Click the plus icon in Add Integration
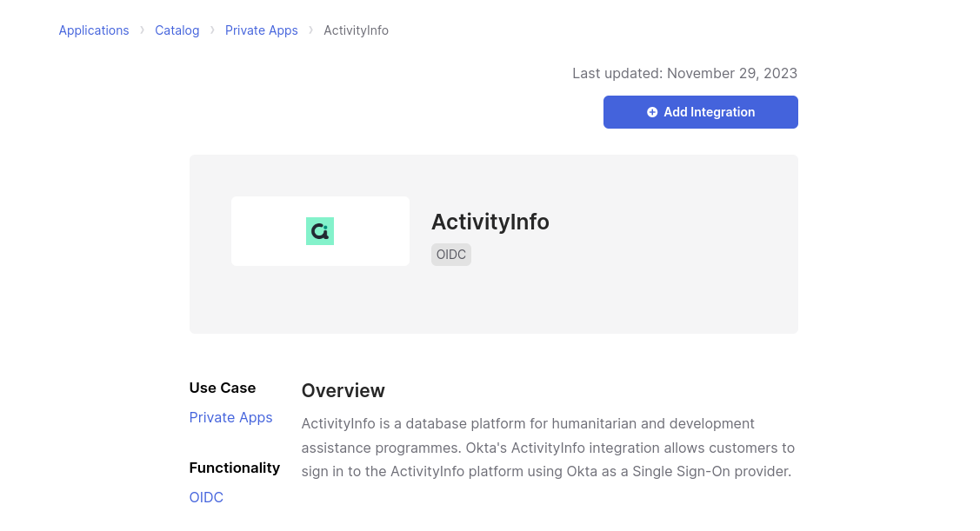 pos(652,112)
